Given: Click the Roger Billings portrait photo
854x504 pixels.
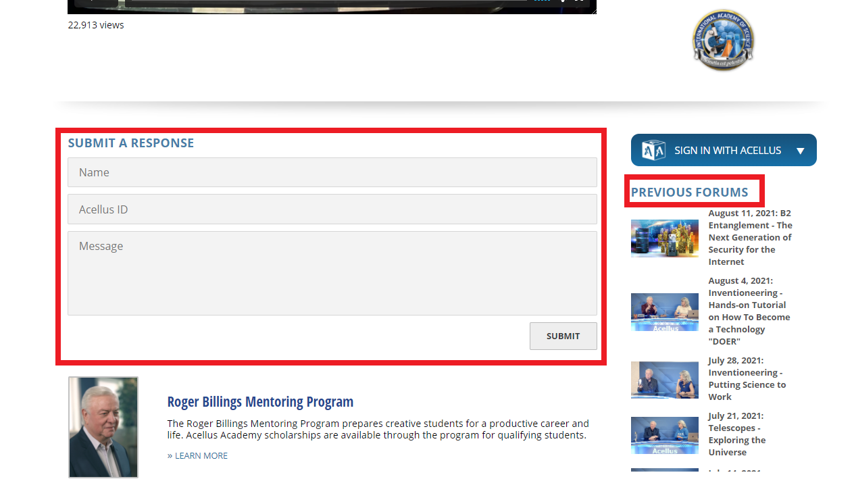Looking at the screenshot, I should [x=103, y=427].
